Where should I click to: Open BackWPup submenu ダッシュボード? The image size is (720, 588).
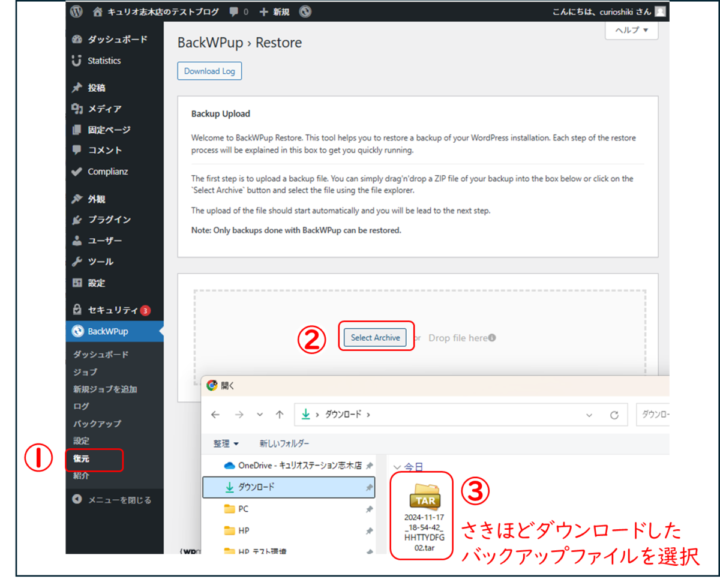pos(101,355)
